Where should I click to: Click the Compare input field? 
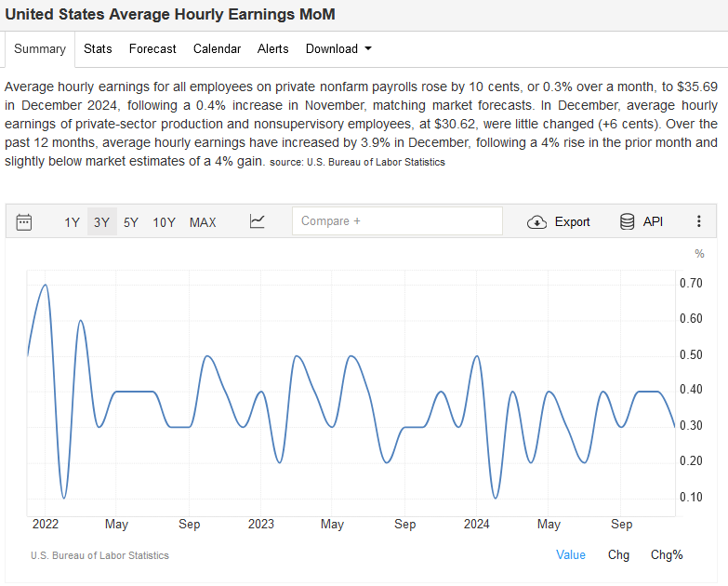click(x=397, y=221)
